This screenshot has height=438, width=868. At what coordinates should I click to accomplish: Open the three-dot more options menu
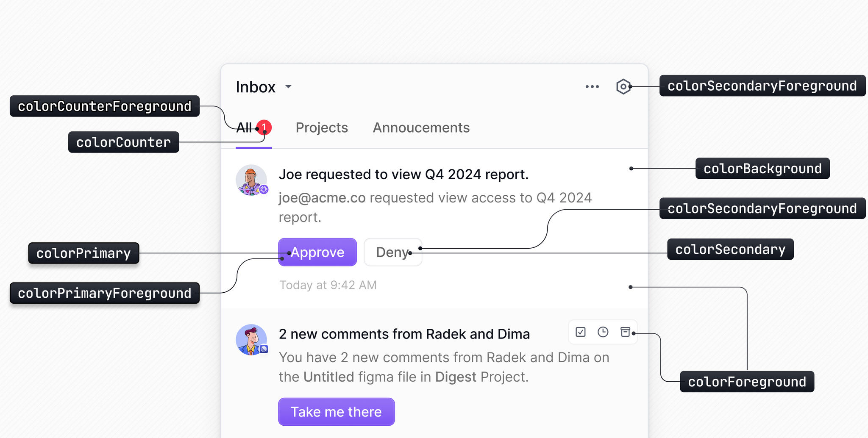pyautogui.click(x=592, y=86)
